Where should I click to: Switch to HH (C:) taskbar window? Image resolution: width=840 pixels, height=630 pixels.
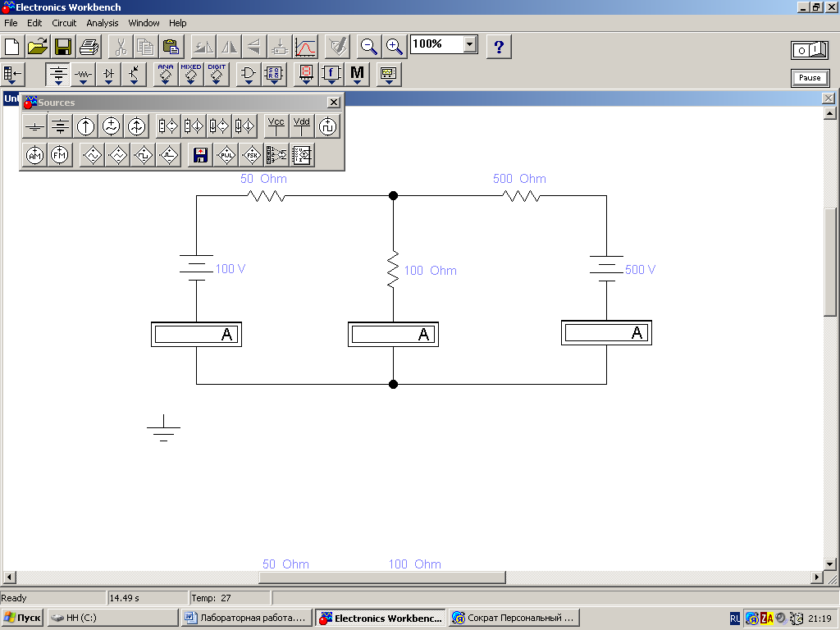click(112, 618)
